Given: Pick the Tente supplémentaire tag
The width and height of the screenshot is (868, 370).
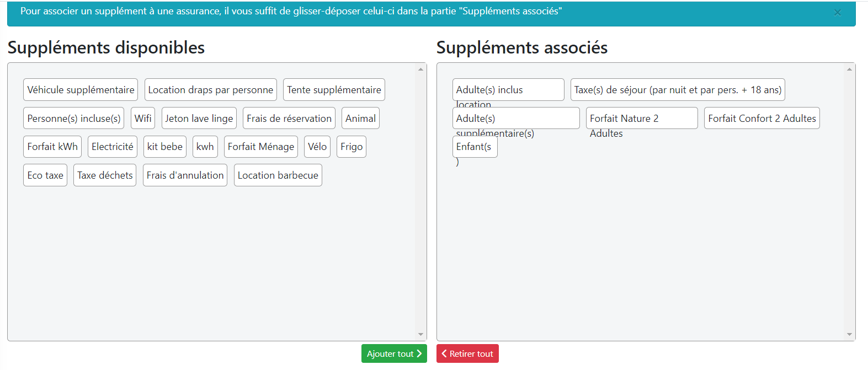Looking at the screenshot, I should tap(334, 90).
